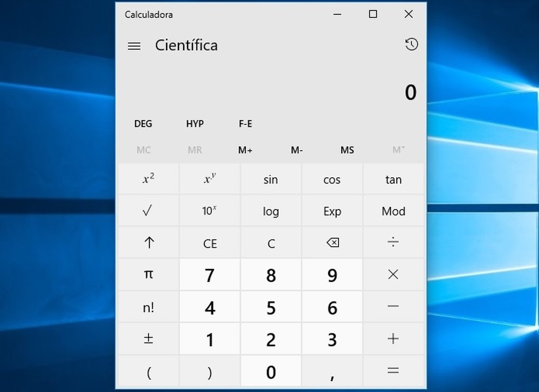Enable HYP hyperbolic functions
This screenshot has width=539, height=392.
pyautogui.click(x=194, y=124)
